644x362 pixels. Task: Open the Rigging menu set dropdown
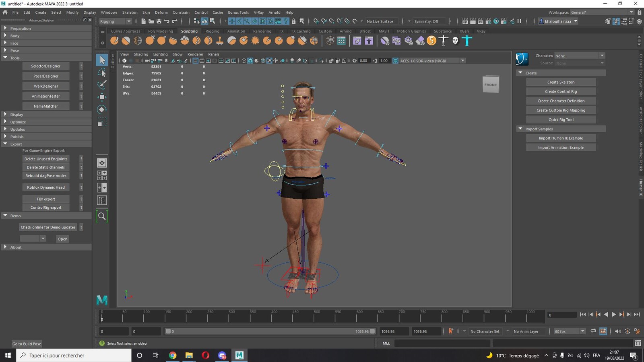116,21
